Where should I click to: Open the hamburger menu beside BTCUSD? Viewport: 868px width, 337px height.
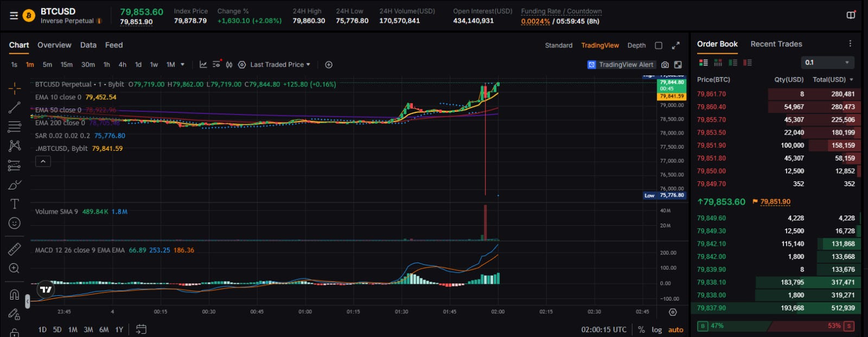pyautogui.click(x=14, y=16)
